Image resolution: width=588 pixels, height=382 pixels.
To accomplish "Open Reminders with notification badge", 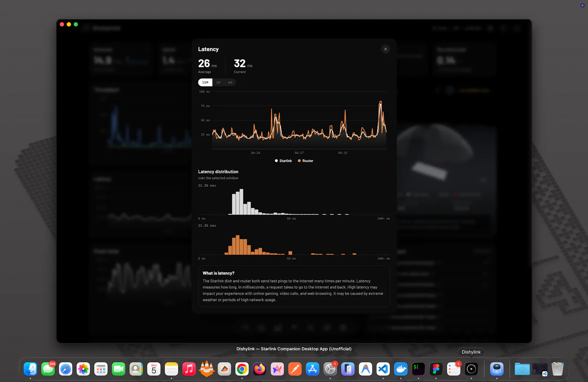I will tap(454, 369).
